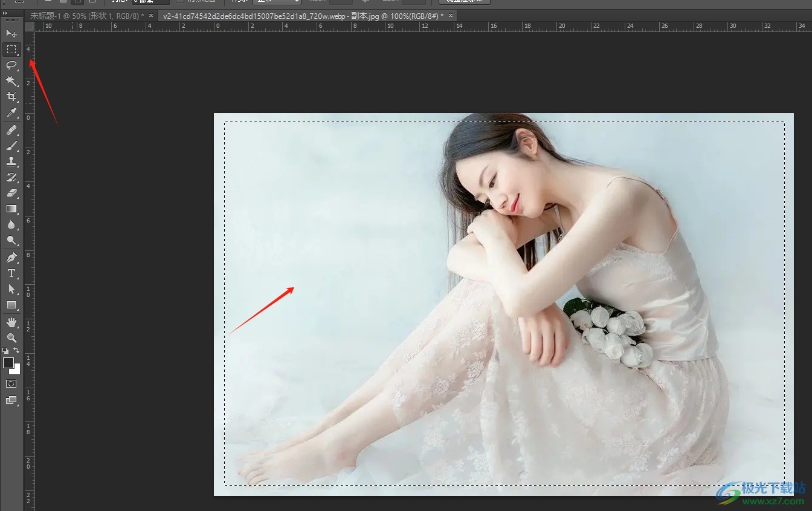Reset default foreground and background colors

click(x=5, y=351)
